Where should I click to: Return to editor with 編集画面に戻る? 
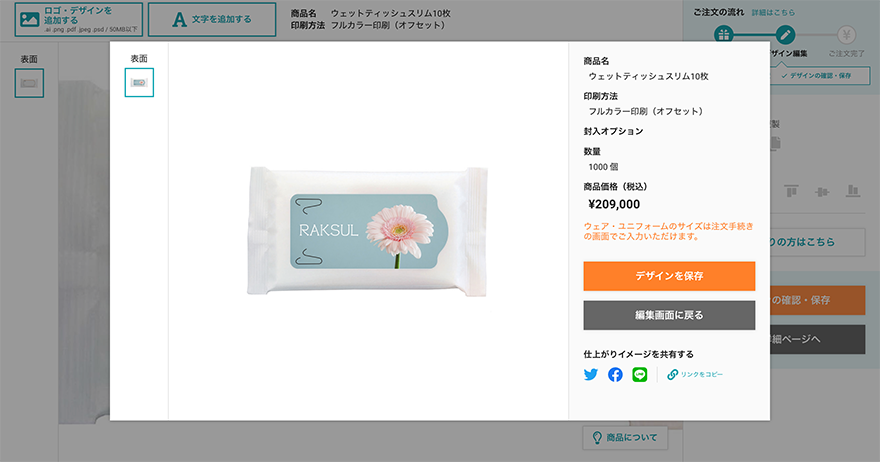coord(669,315)
